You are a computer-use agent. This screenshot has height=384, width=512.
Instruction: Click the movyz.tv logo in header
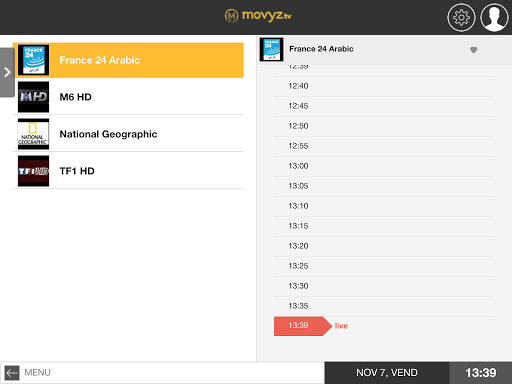coord(258,16)
